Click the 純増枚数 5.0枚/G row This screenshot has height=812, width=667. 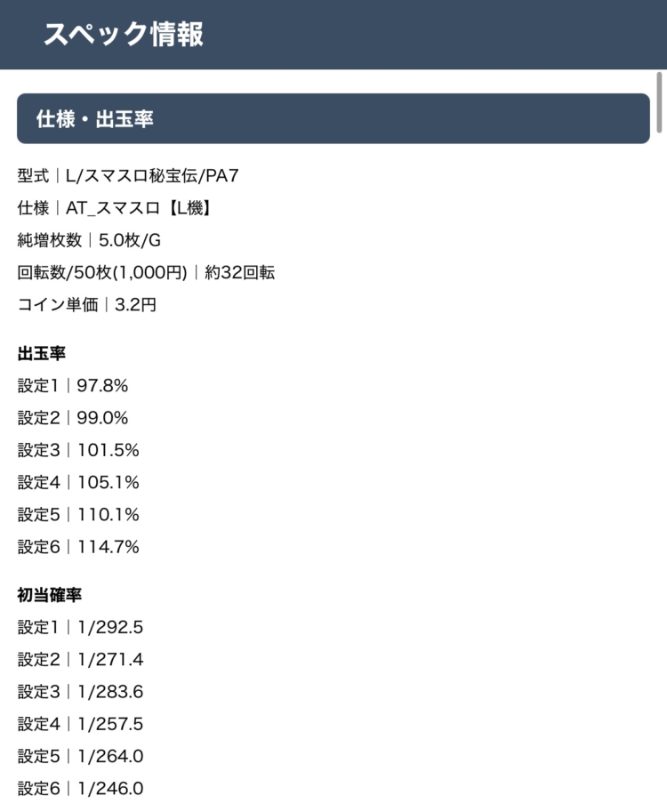click(89, 240)
